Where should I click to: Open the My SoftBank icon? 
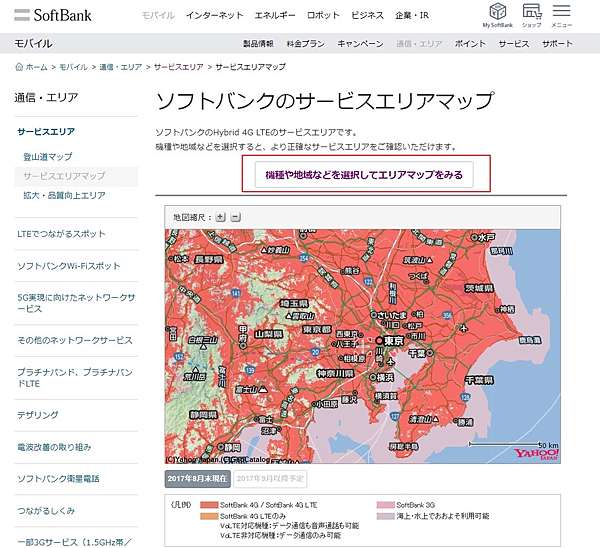pos(497,15)
